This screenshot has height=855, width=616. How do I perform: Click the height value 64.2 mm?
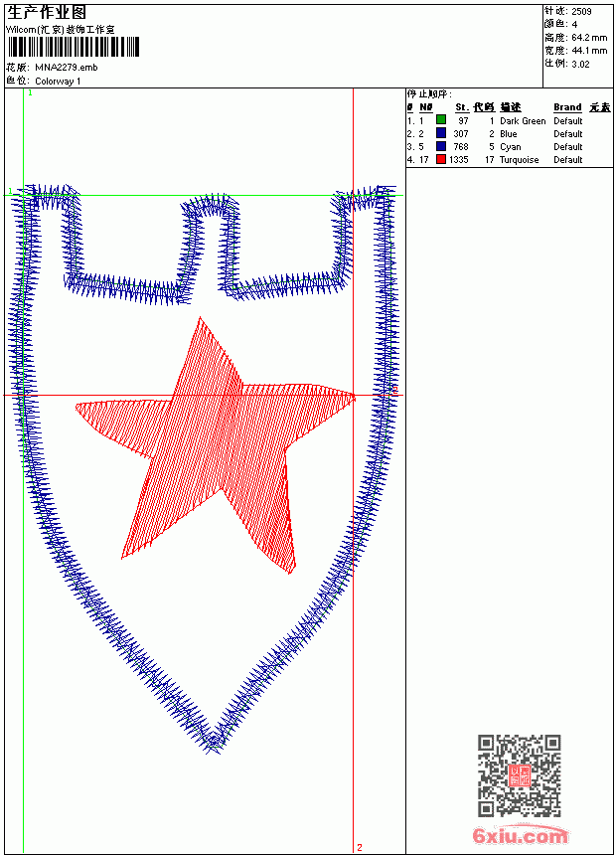pos(589,38)
